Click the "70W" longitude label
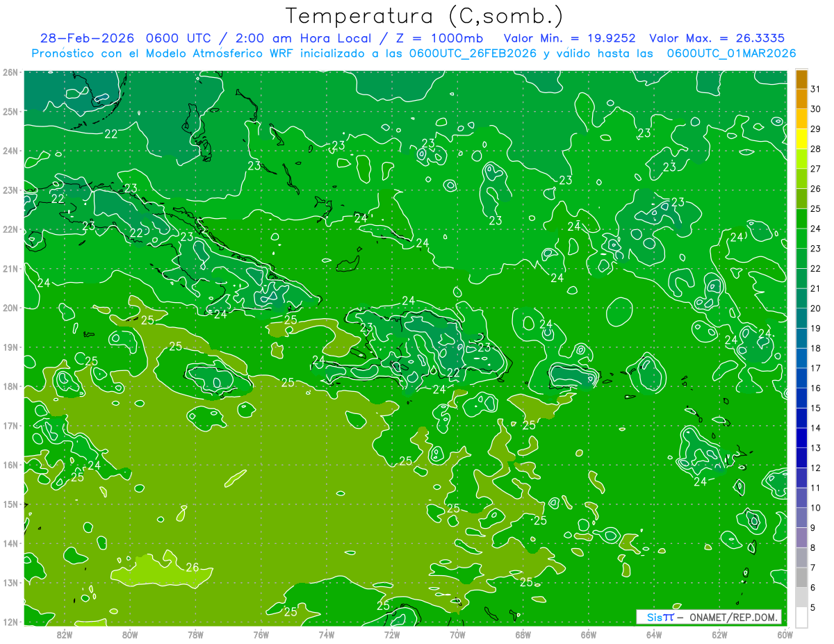The image size is (834, 644). (x=457, y=634)
